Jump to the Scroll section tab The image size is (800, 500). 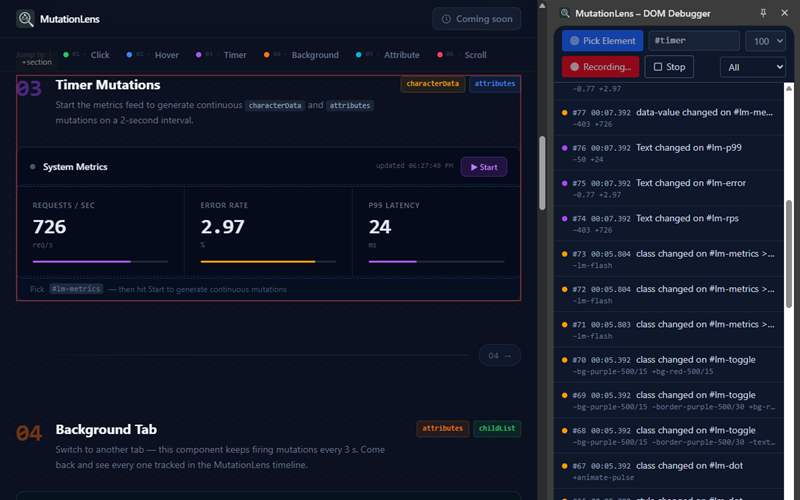click(462, 55)
